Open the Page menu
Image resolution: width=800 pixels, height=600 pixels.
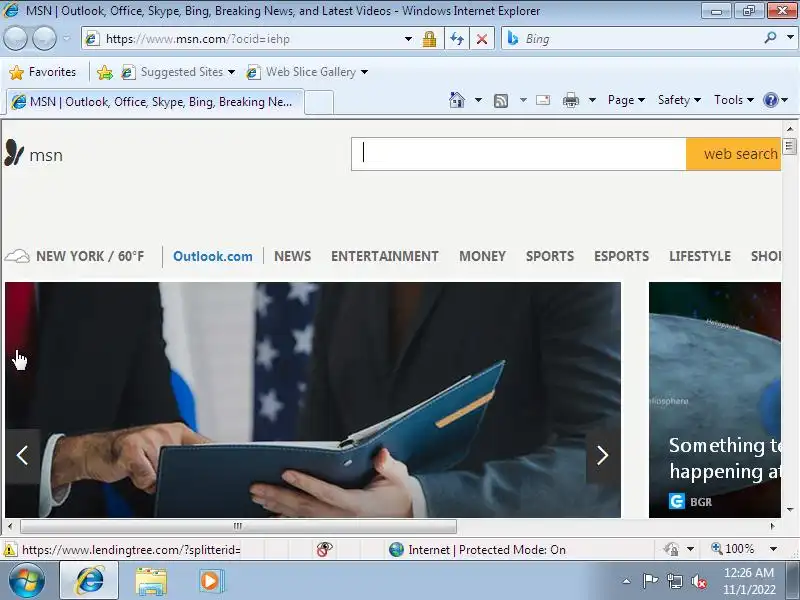click(626, 100)
